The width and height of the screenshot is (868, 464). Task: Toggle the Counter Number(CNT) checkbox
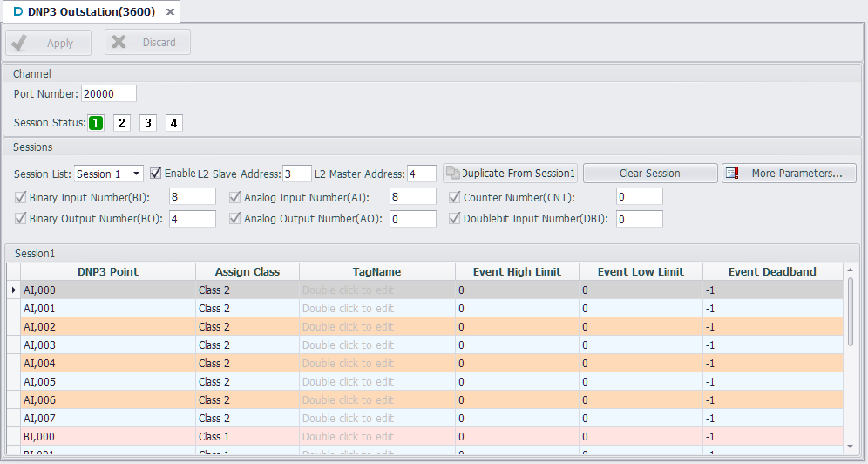tap(455, 197)
